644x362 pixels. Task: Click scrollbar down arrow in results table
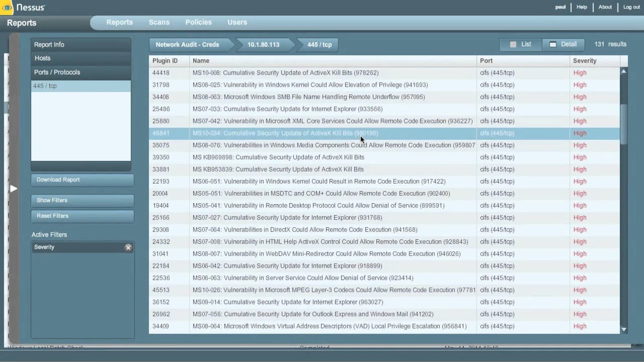click(x=624, y=330)
